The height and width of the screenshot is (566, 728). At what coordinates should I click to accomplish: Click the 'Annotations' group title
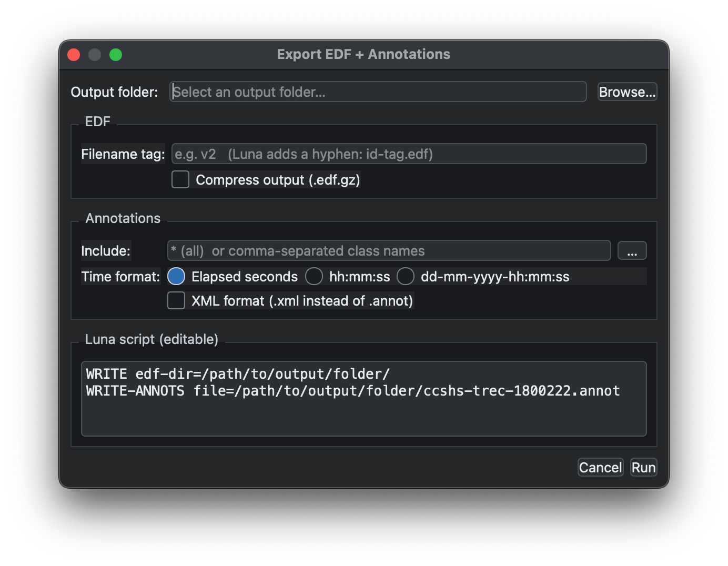123,218
